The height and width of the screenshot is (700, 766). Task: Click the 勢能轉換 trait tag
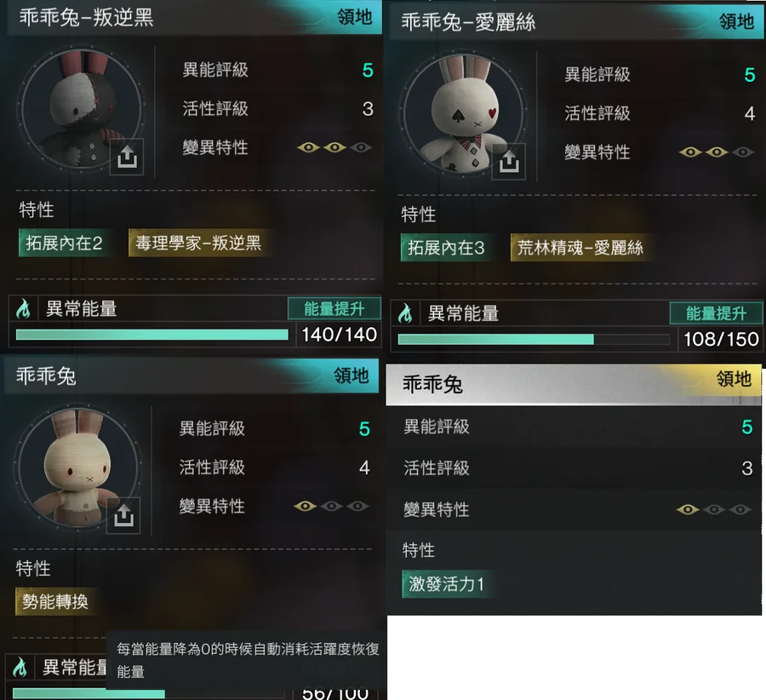click(x=56, y=601)
